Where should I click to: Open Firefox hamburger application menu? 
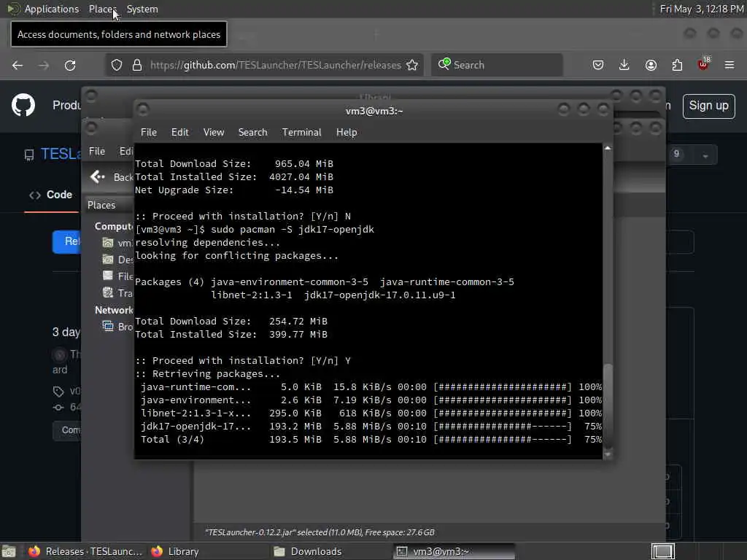729,65
